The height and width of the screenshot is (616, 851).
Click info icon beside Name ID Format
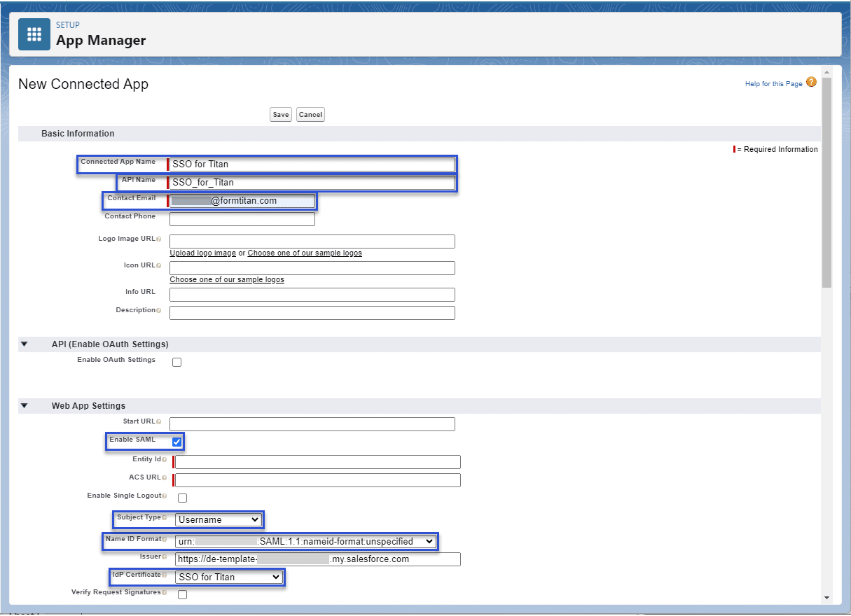(165, 540)
